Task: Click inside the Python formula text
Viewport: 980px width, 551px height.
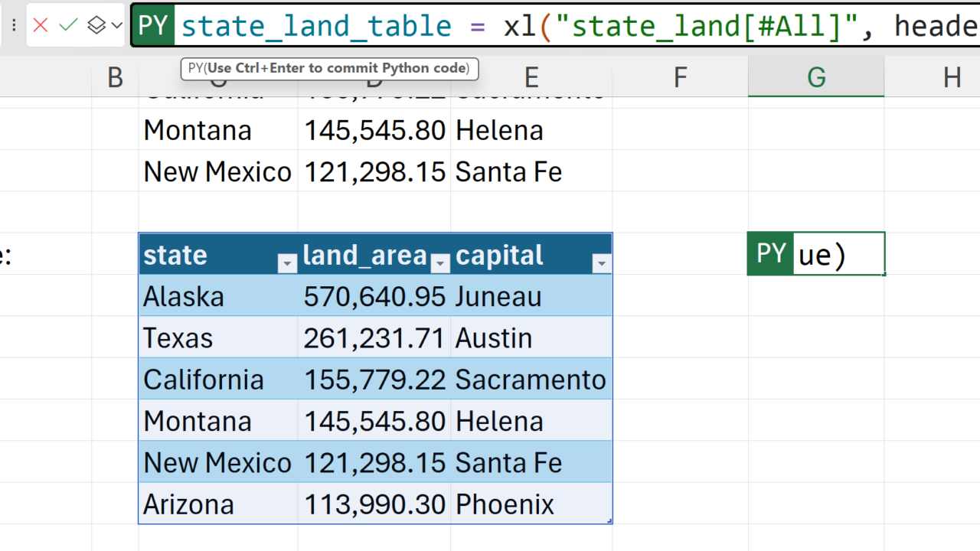Action: point(536,26)
